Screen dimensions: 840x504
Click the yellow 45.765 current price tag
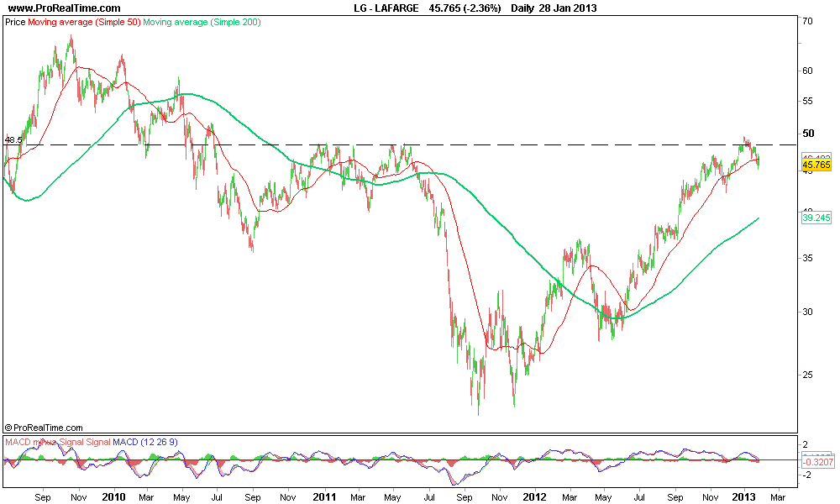click(x=816, y=165)
